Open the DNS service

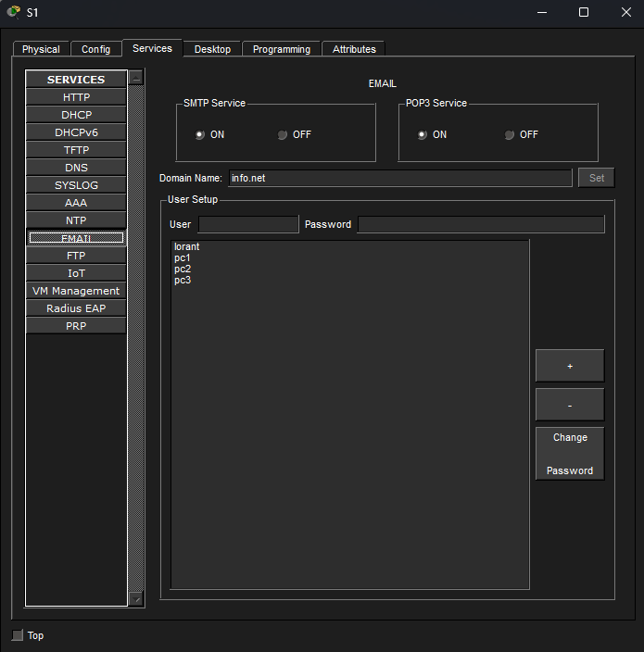(76, 168)
